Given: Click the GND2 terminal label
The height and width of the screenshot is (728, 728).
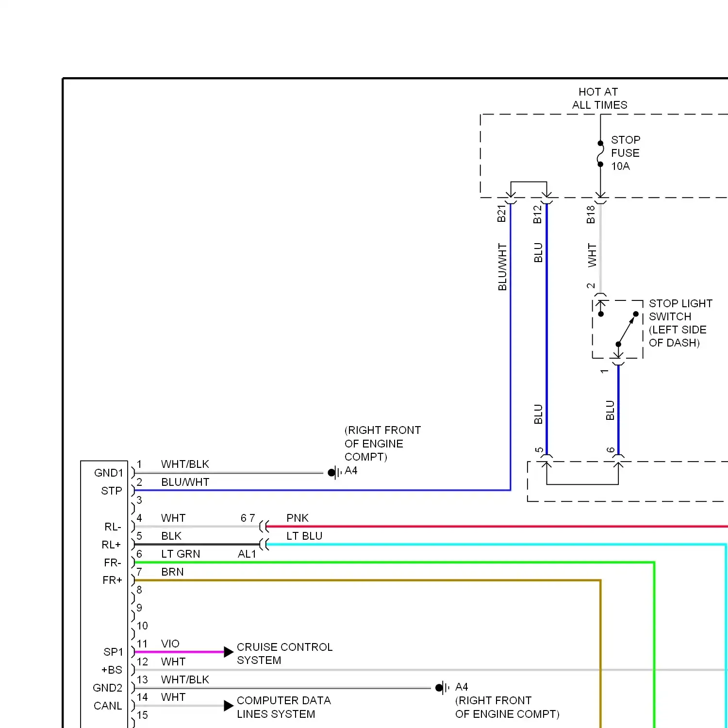Looking at the screenshot, I should tap(108, 688).
